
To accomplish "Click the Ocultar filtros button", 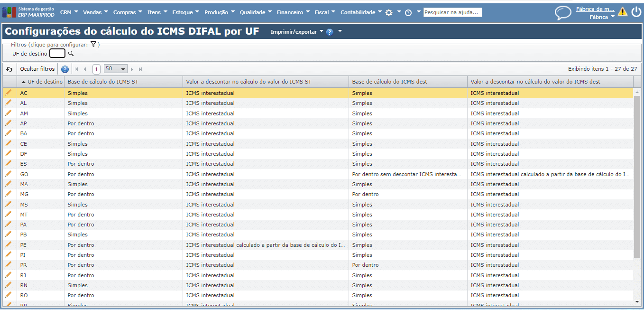I will pyautogui.click(x=37, y=69).
